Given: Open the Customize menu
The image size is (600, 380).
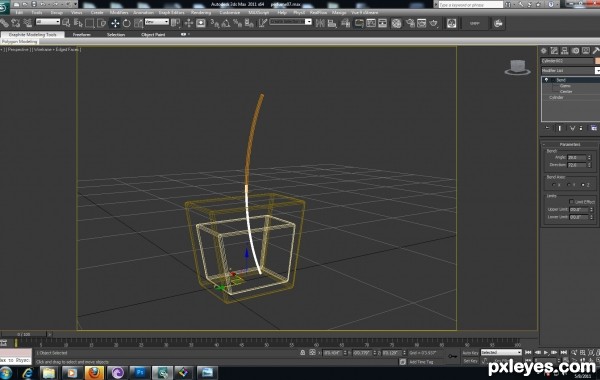Looking at the screenshot, I should point(230,13).
